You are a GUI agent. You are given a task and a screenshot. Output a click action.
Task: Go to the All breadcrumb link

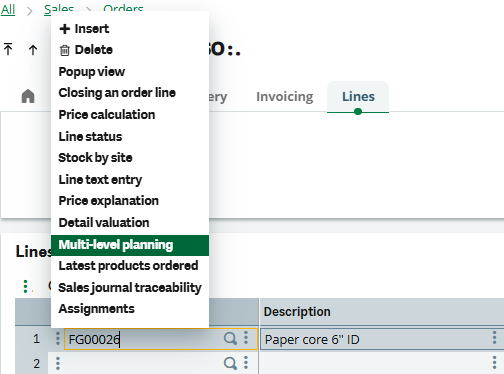coord(8,9)
